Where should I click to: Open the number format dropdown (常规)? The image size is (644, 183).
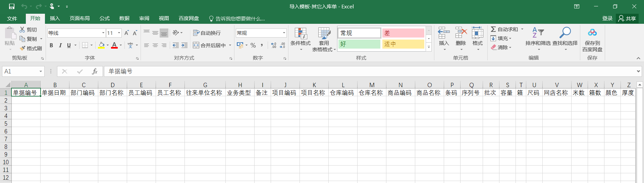tap(284, 33)
